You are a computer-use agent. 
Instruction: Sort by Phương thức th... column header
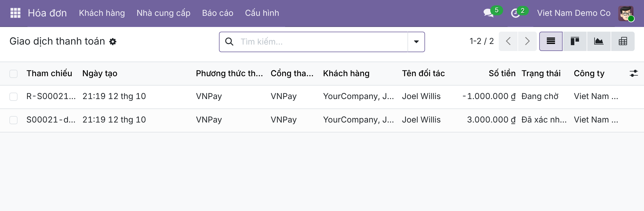[x=229, y=73]
